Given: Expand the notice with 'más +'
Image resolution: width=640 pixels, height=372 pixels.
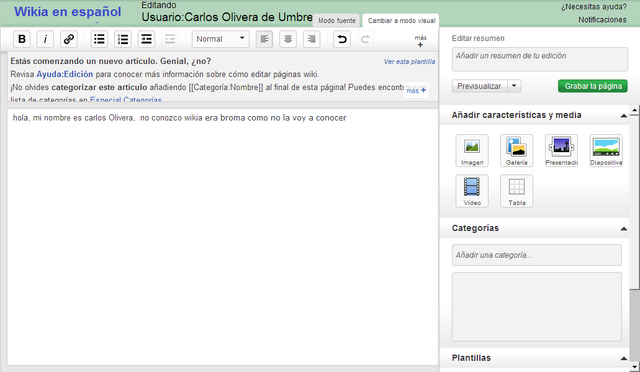Looking at the screenshot, I should click(x=416, y=91).
